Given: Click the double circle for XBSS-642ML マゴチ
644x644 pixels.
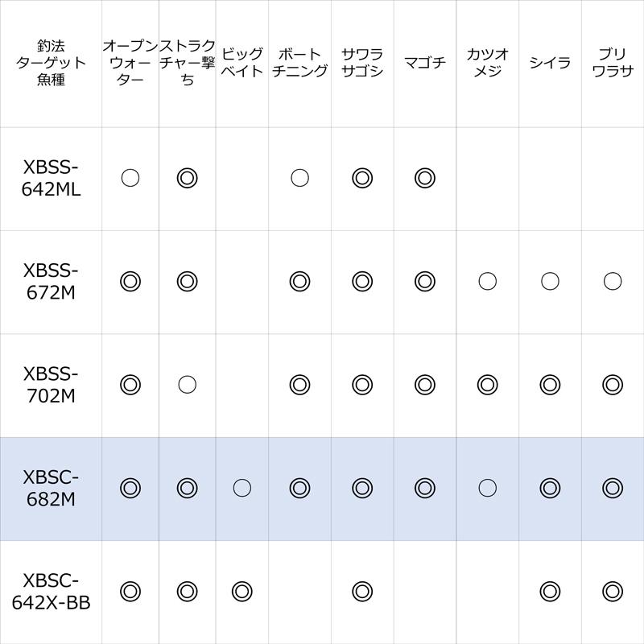Looking at the screenshot, I should click(424, 178).
